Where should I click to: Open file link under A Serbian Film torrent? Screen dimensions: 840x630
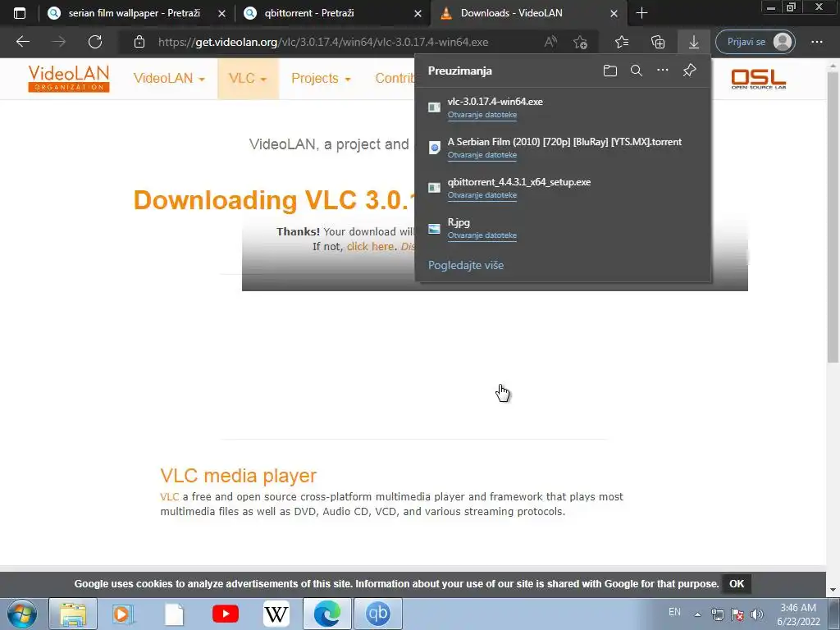[x=482, y=155]
